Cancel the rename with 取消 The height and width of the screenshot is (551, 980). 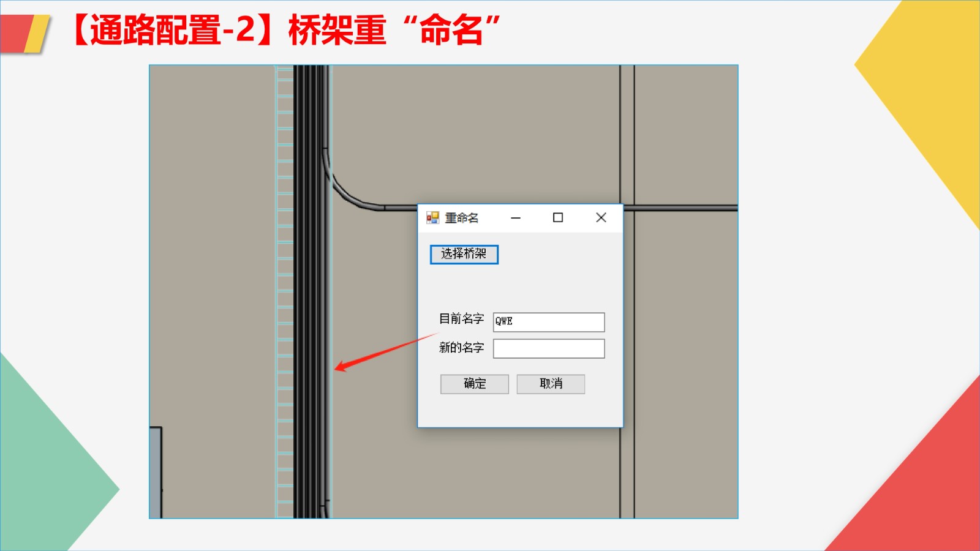tap(551, 384)
